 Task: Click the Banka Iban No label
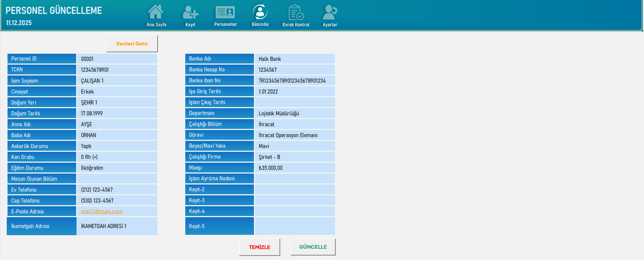coord(219,80)
